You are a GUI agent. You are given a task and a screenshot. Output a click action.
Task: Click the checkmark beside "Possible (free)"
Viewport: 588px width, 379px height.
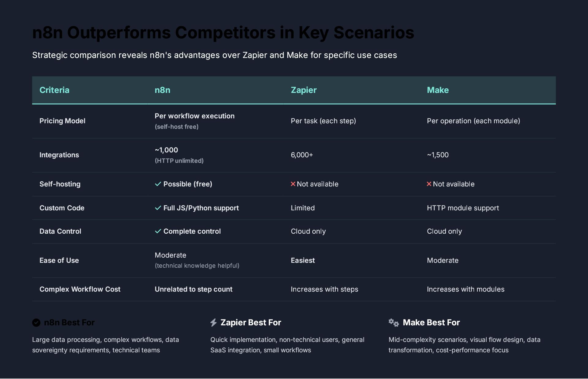158,184
